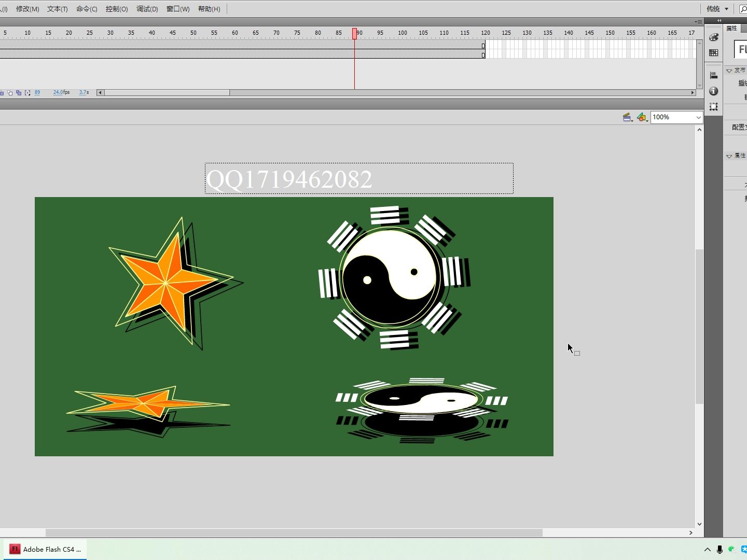Open the Swatches panel icon
The height and width of the screenshot is (560, 747).
[714, 52]
